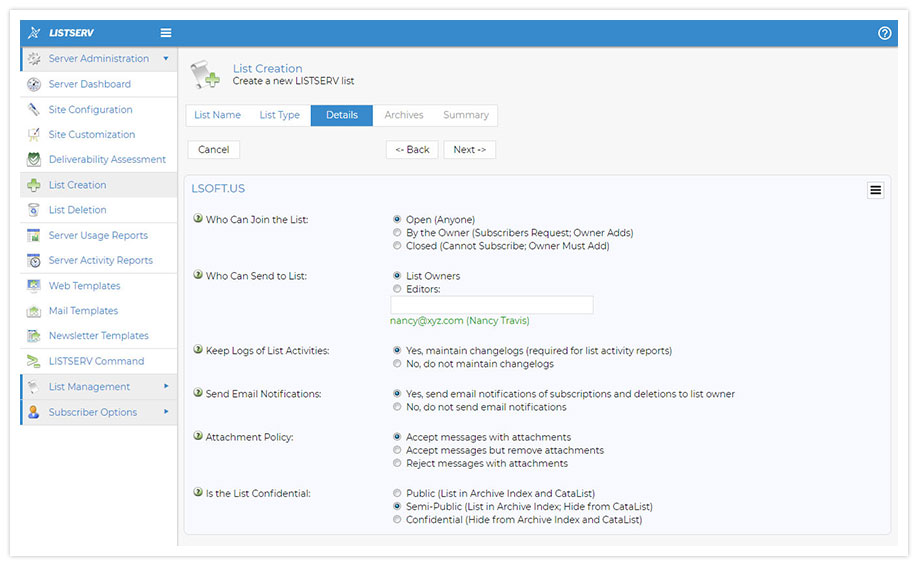918x566 pixels.
Task: Click the Editors email input field
Action: pos(492,305)
